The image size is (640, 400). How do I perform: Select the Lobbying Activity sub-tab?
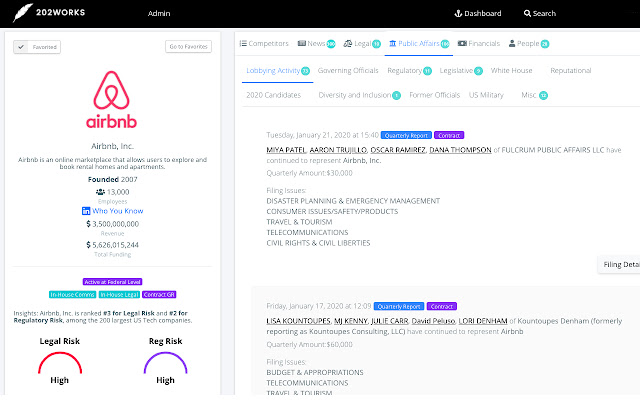(x=278, y=71)
